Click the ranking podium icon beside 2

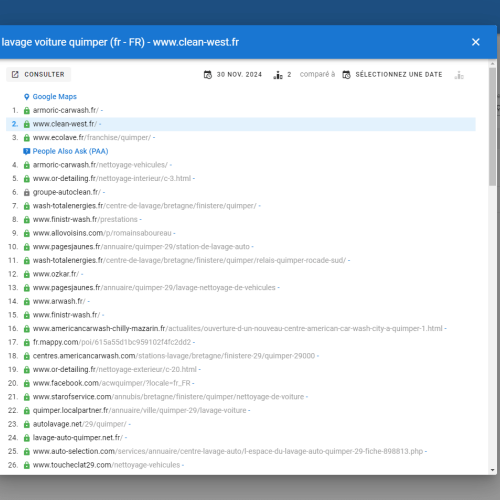(x=278, y=75)
